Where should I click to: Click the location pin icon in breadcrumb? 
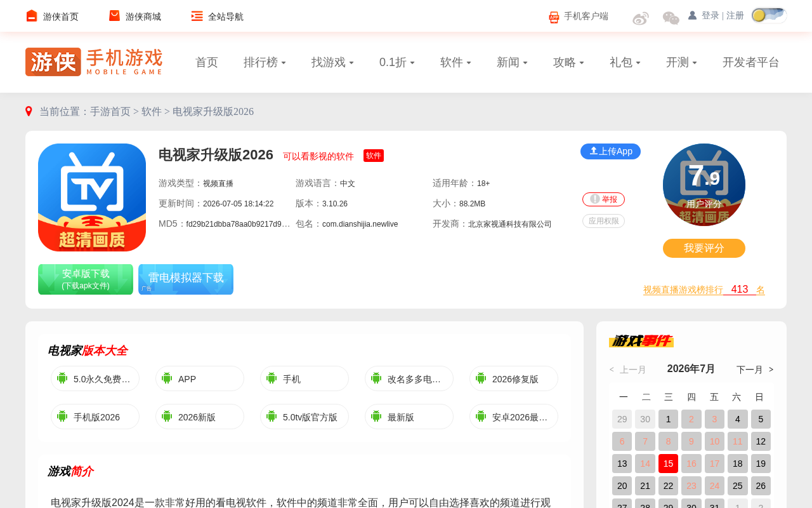coord(29,112)
